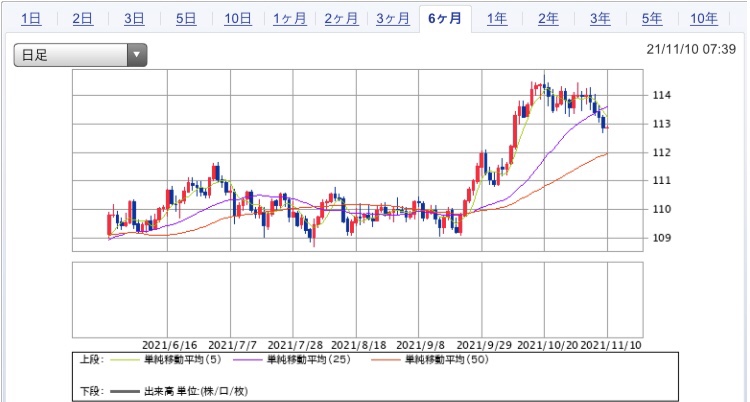Click the 110 price axis label
750x402 pixels.
click(662, 209)
